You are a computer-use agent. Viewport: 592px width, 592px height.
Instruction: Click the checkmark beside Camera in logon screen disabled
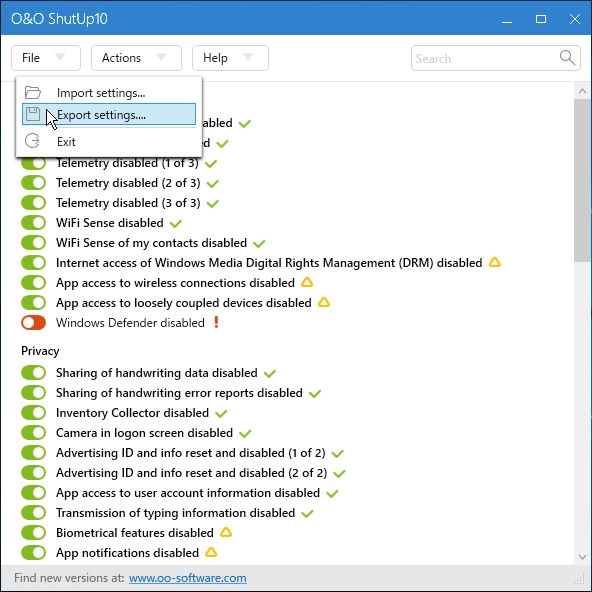tap(245, 434)
